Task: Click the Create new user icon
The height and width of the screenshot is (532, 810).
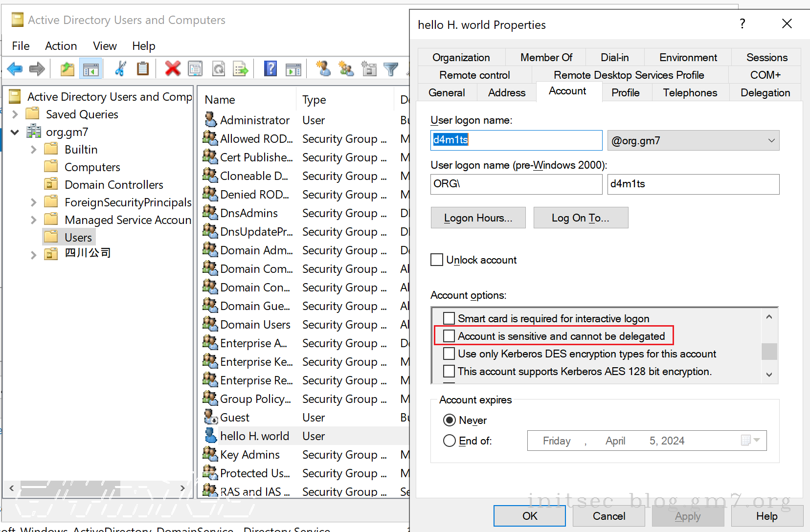Action: click(323, 69)
